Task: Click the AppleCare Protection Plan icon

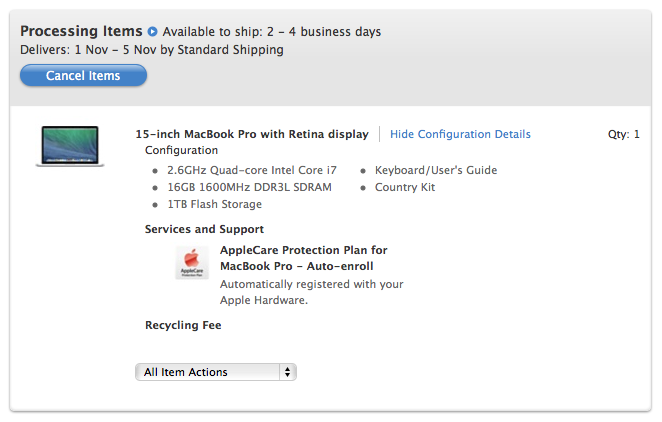Action: 192,263
